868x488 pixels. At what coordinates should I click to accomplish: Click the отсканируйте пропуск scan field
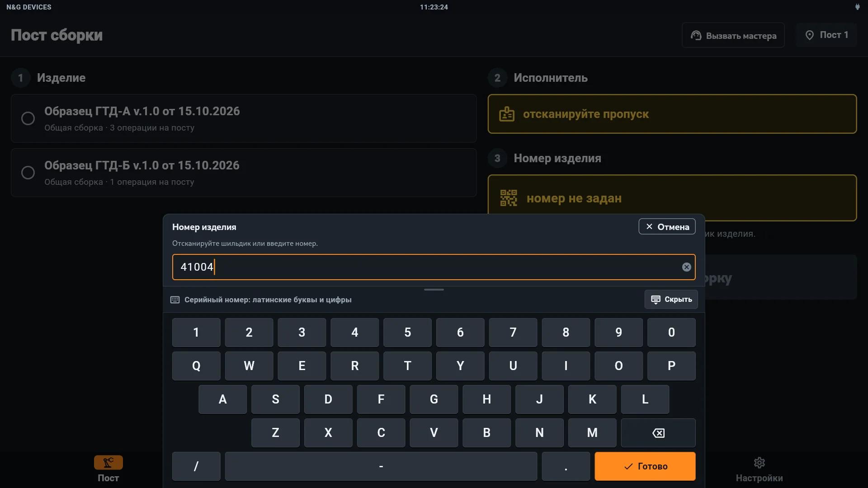click(x=672, y=114)
